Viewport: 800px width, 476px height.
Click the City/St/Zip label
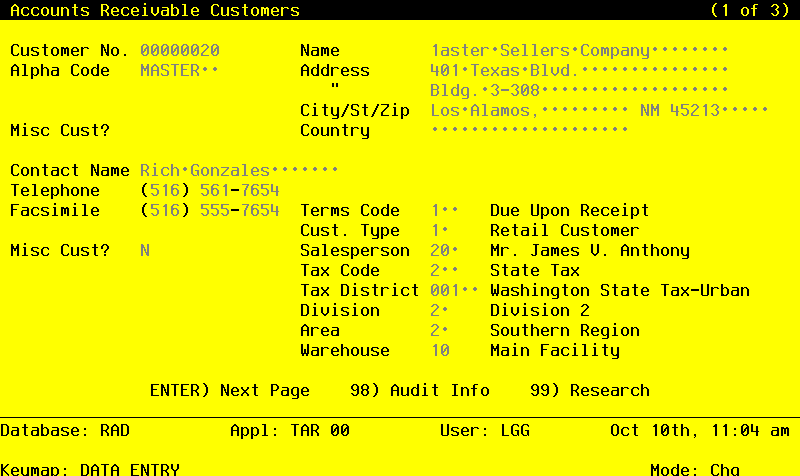tap(355, 110)
